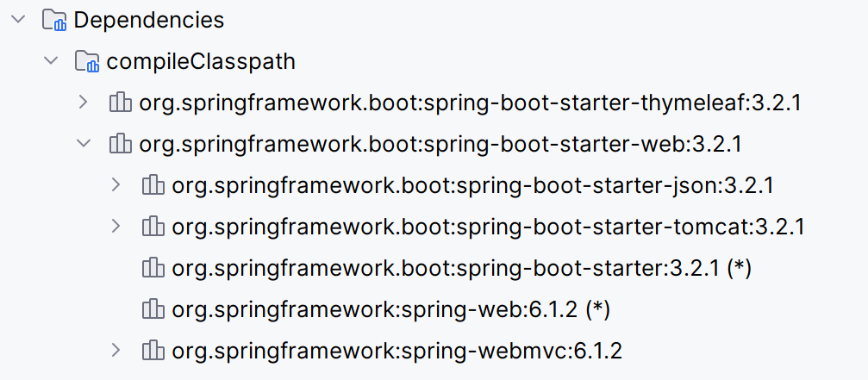
Task: Click library icon of spring-boot-starter-thymeleaf
Action: (x=120, y=103)
